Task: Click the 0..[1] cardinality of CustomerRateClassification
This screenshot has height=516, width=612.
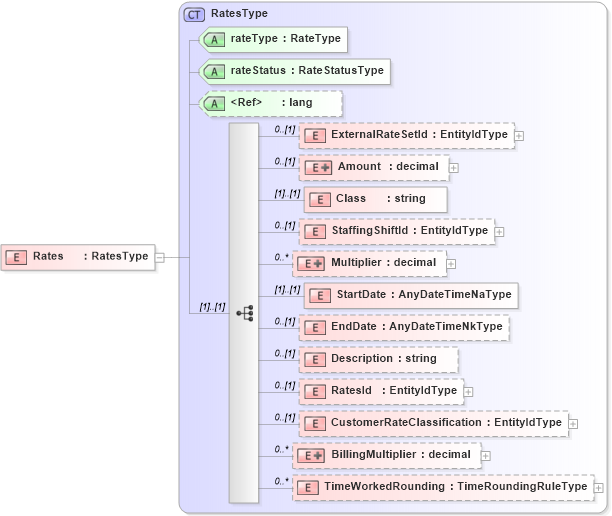Action: click(285, 417)
